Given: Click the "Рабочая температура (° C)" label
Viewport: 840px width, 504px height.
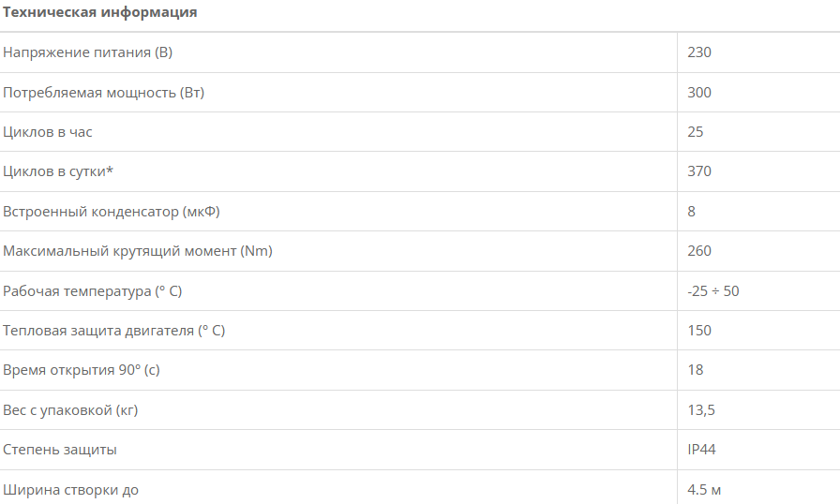Looking at the screenshot, I should pyautogui.click(x=93, y=291).
